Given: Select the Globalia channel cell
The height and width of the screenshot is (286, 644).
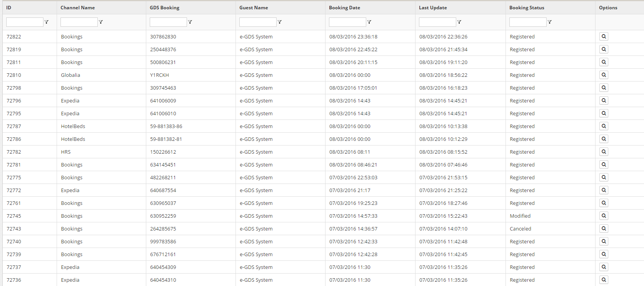Looking at the screenshot, I should tap(71, 75).
